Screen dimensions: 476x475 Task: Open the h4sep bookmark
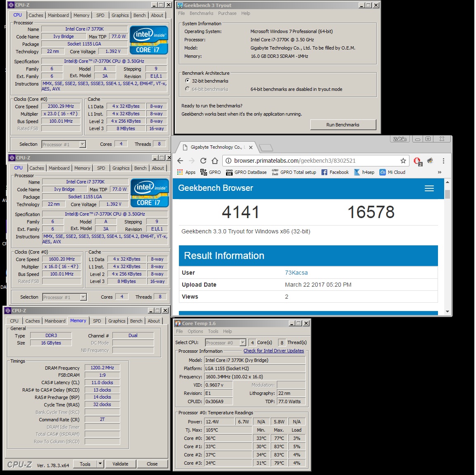364,172
